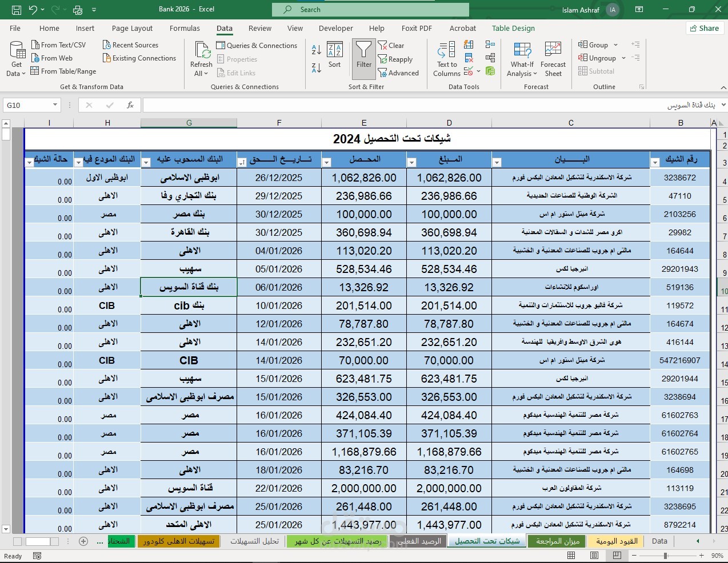Open filter dropdown for المبلغ column

tap(411, 163)
